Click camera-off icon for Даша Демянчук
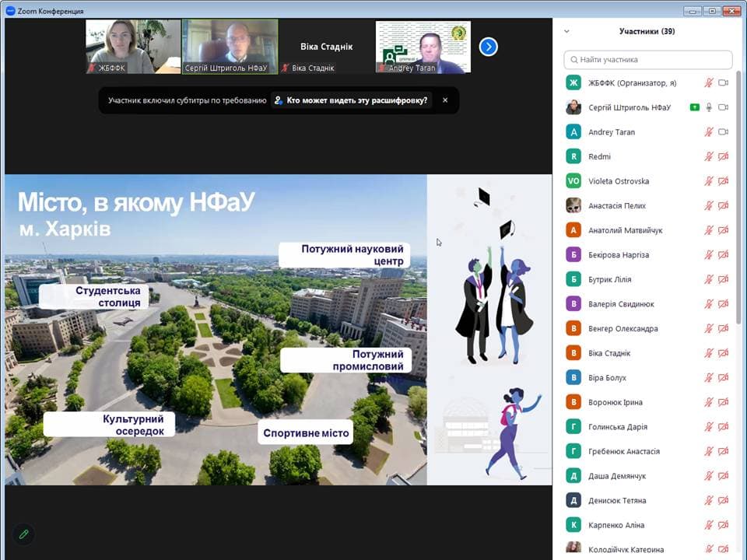This screenshot has width=747, height=560. (x=723, y=476)
